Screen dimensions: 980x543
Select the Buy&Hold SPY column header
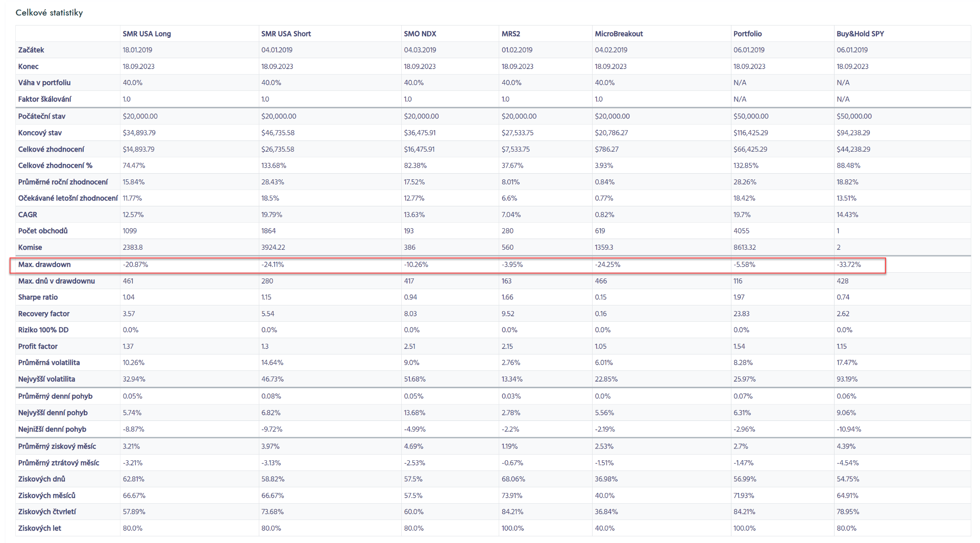tap(860, 34)
